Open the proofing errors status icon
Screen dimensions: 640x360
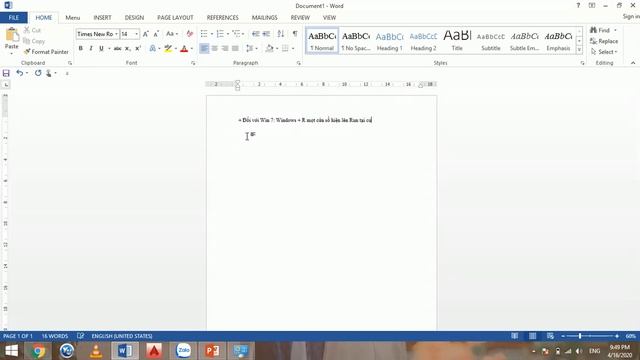coord(81,336)
